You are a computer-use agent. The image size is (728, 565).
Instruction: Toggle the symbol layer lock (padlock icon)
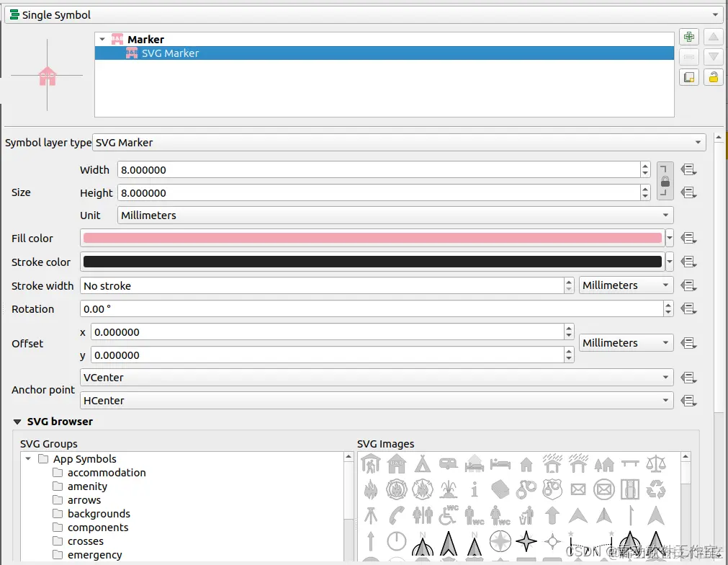(714, 77)
